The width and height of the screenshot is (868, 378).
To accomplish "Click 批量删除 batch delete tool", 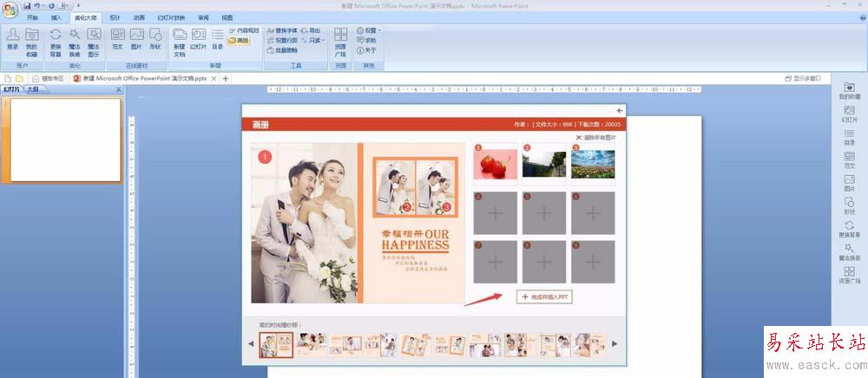I will click(282, 50).
